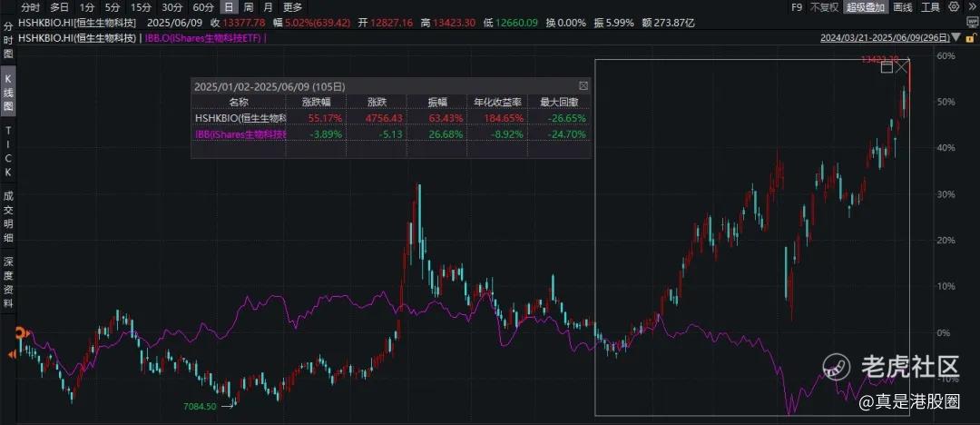
Task: Click the 184.65% annualized return cell
Action: click(x=503, y=118)
